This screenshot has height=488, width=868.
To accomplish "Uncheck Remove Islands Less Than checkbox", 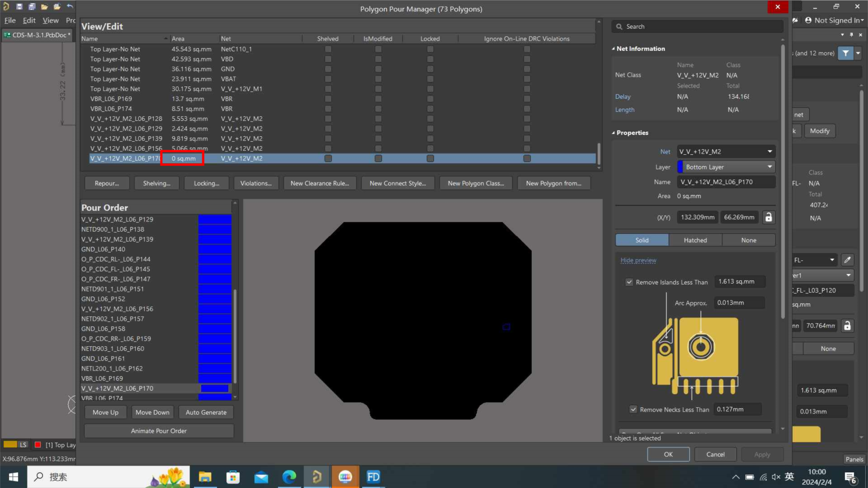I will 629,282.
